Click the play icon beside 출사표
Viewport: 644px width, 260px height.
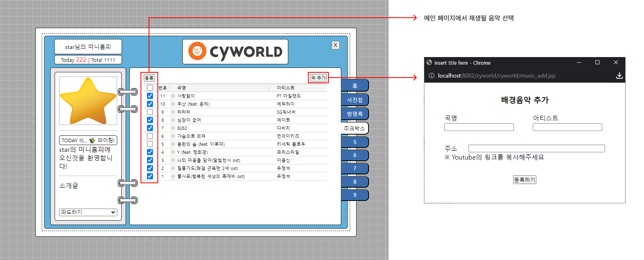click(x=173, y=176)
